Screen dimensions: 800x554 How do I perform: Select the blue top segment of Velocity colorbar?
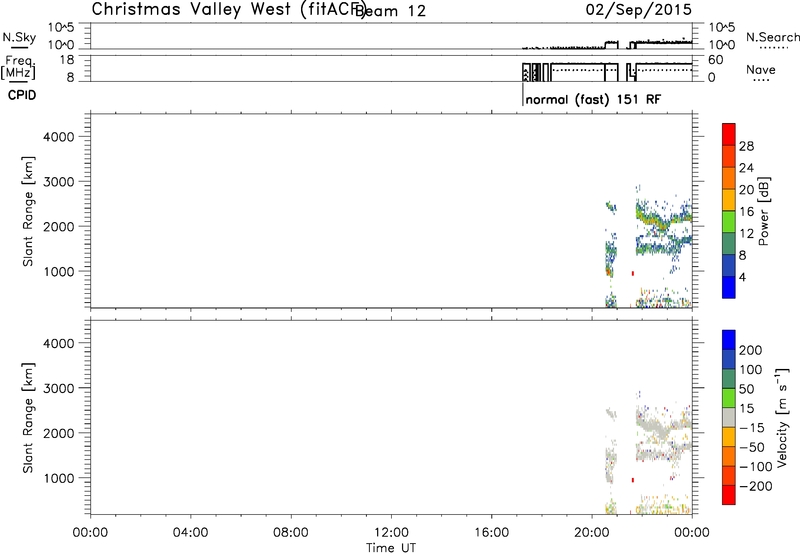(x=729, y=340)
